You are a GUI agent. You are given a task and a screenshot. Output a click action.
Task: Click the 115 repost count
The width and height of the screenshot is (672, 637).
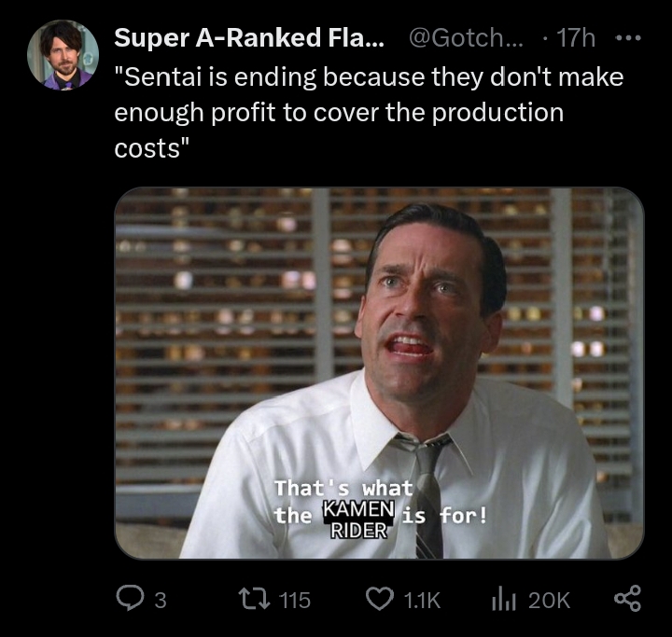coord(293,601)
